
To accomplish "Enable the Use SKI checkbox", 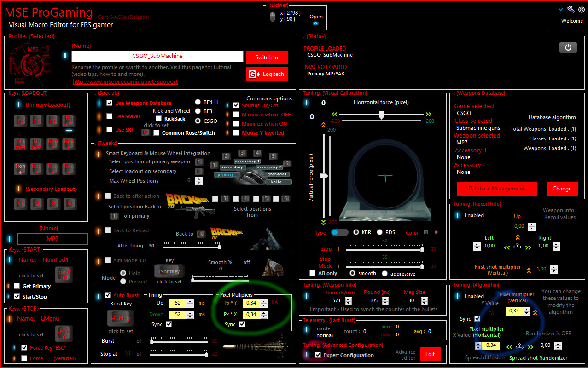I will coord(109,130).
